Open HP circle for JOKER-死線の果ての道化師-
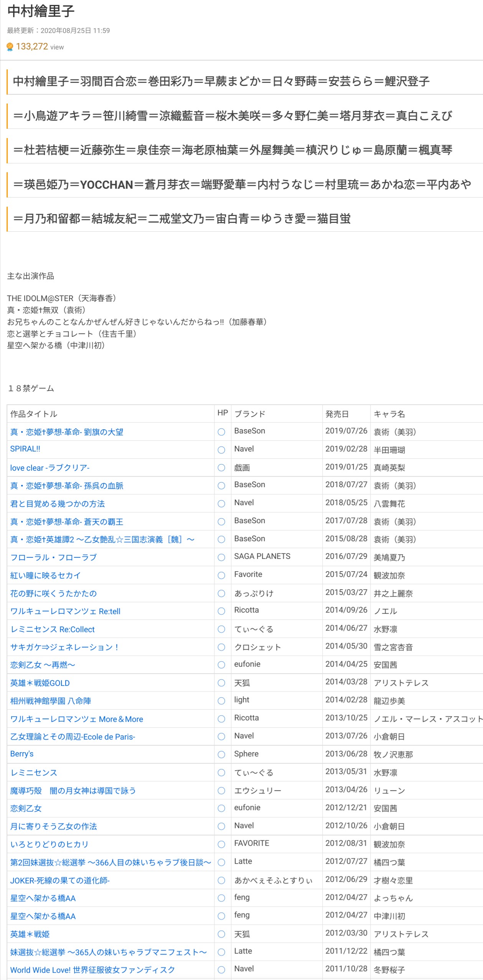 pyautogui.click(x=221, y=880)
